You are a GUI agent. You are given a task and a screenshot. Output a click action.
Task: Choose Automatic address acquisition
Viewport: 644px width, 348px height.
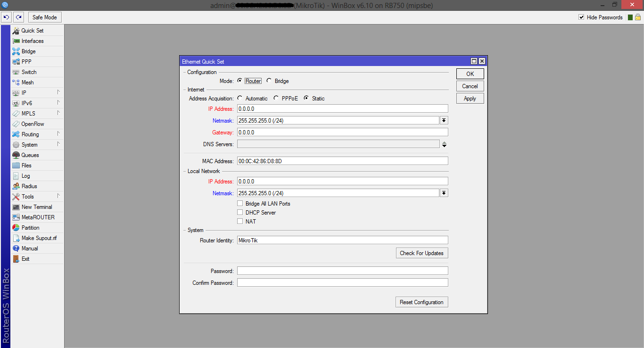click(240, 99)
